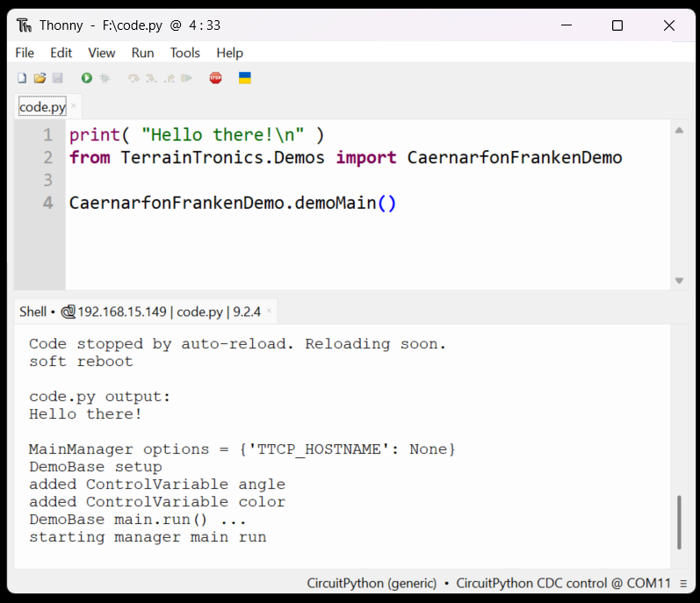The height and width of the screenshot is (603, 700).
Task: Click the Ukraine flag support icon
Action: pyautogui.click(x=245, y=78)
